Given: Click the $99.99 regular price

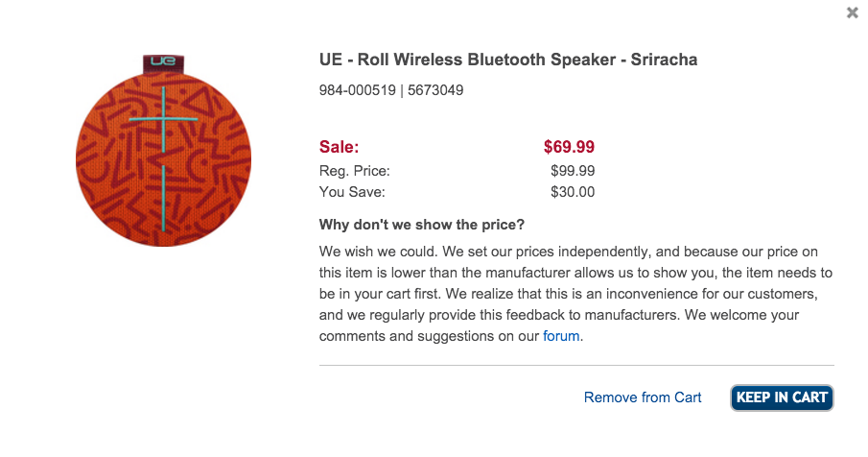Looking at the screenshot, I should (x=573, y=171).
